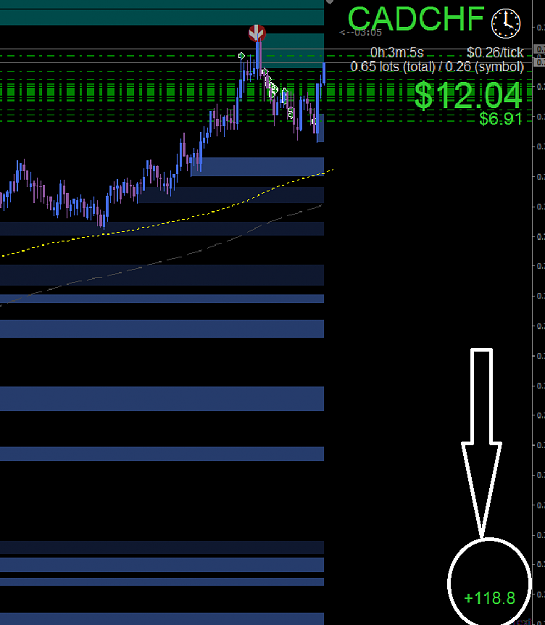
Task: Click the +118.8 pips value
Action: [490, 598]
